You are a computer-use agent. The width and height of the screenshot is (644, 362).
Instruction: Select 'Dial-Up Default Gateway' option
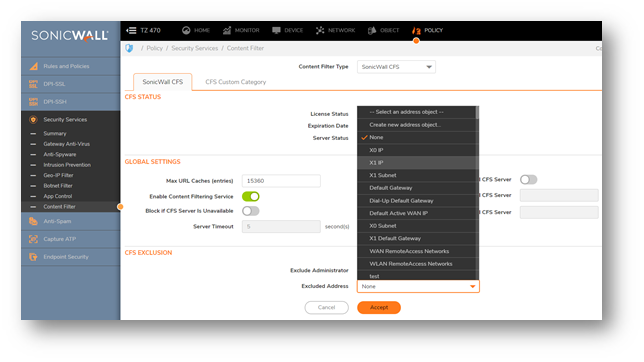click(x=417, y=201)
